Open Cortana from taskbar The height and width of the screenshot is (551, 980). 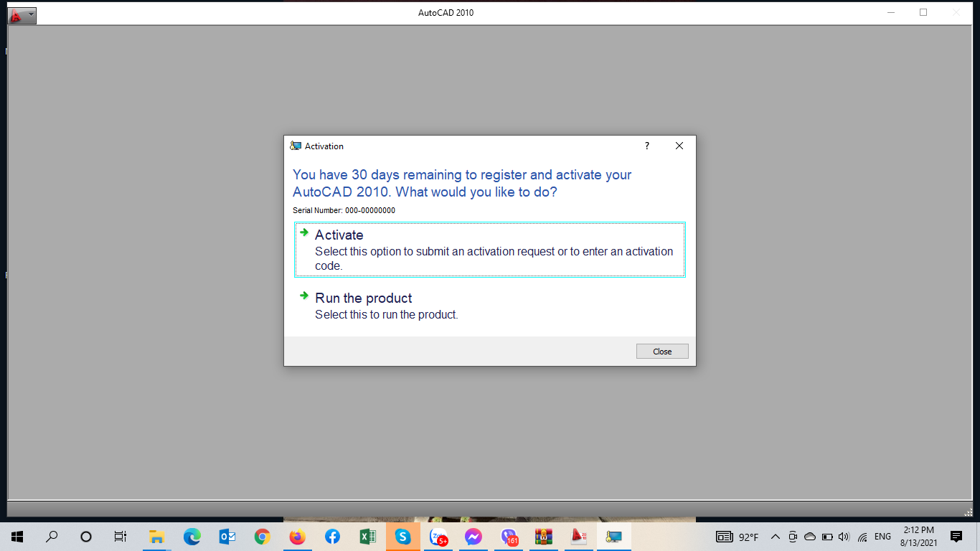86,537
